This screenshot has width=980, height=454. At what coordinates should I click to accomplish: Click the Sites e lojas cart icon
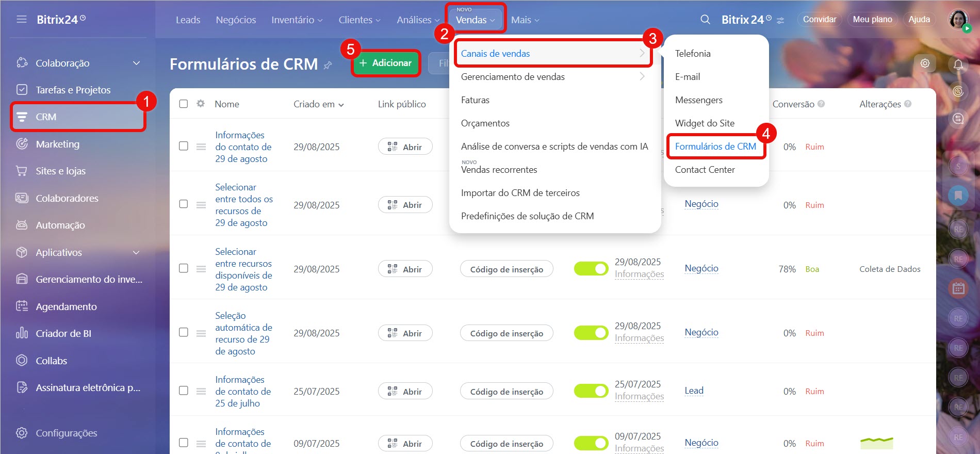click(22, 171)
